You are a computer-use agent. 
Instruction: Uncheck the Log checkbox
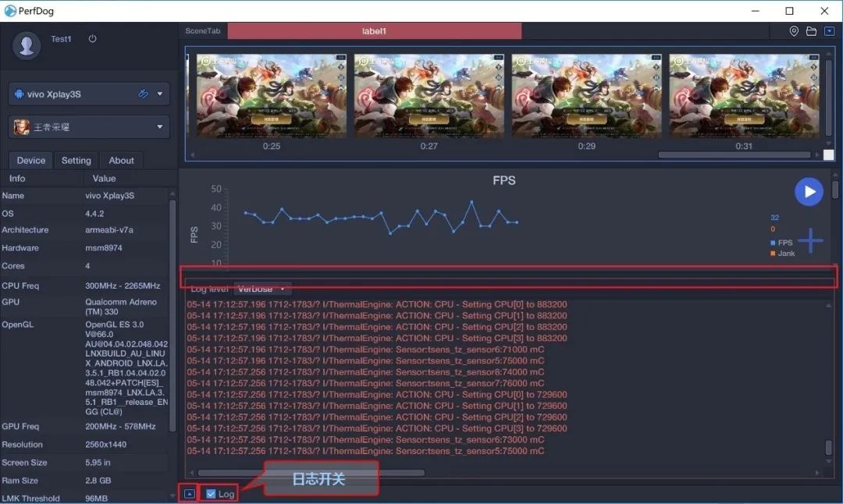coord(211,494)
